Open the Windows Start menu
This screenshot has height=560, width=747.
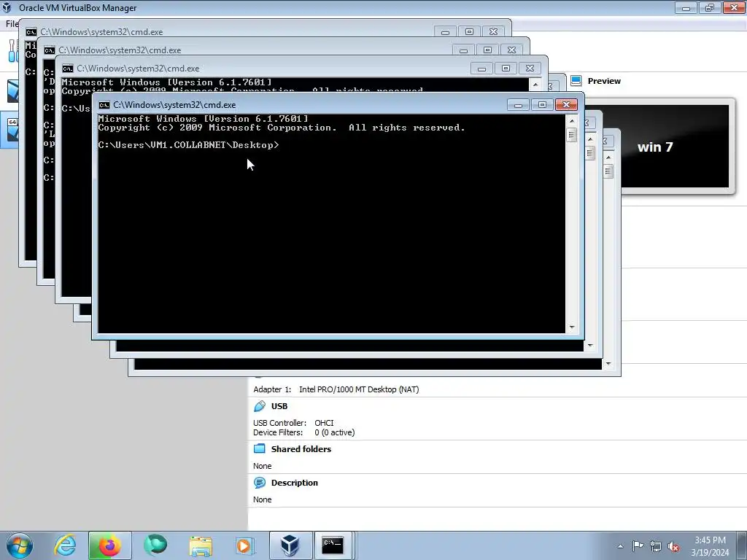(x=20, y=545)
